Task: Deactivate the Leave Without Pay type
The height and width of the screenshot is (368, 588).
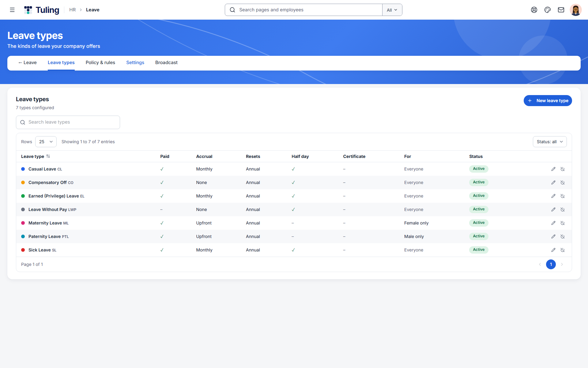Action: (x=563, y=209)
